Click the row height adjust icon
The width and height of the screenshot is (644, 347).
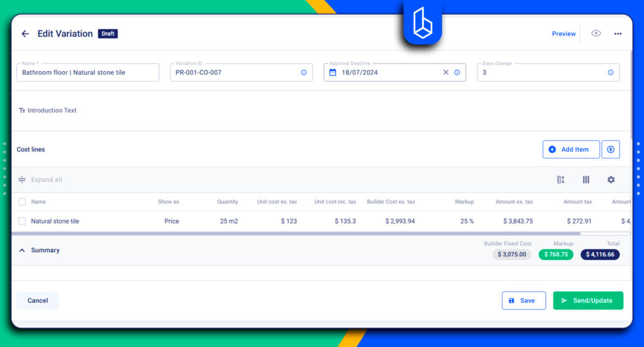[x=560, y=179]
